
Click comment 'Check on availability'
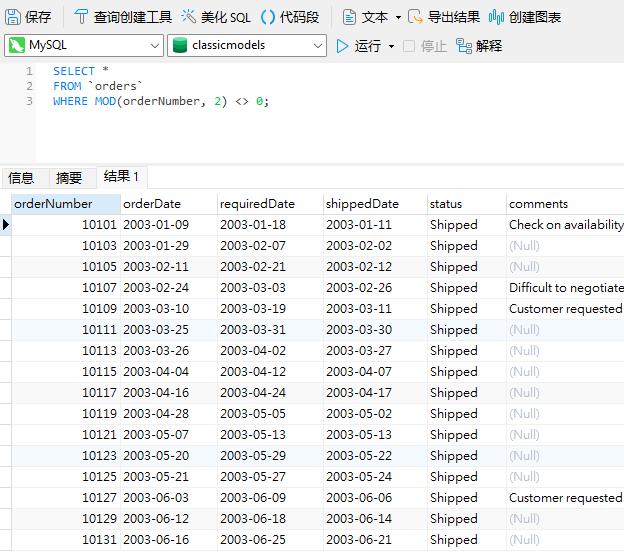point(565,225)
